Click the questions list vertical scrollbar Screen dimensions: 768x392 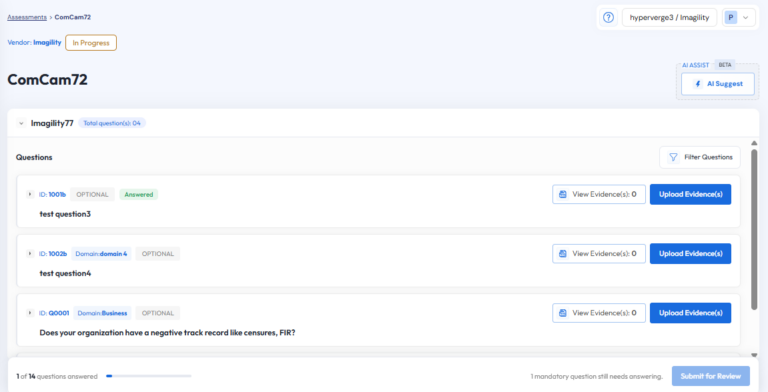click(x=754, y=229)
